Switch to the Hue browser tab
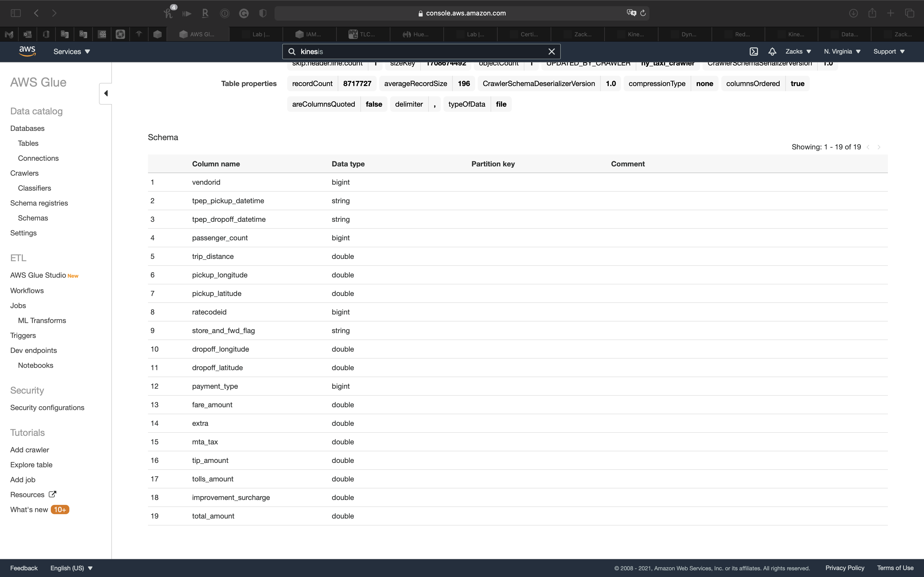The width and height of the screenshot is (924, 577). [417, 34]
